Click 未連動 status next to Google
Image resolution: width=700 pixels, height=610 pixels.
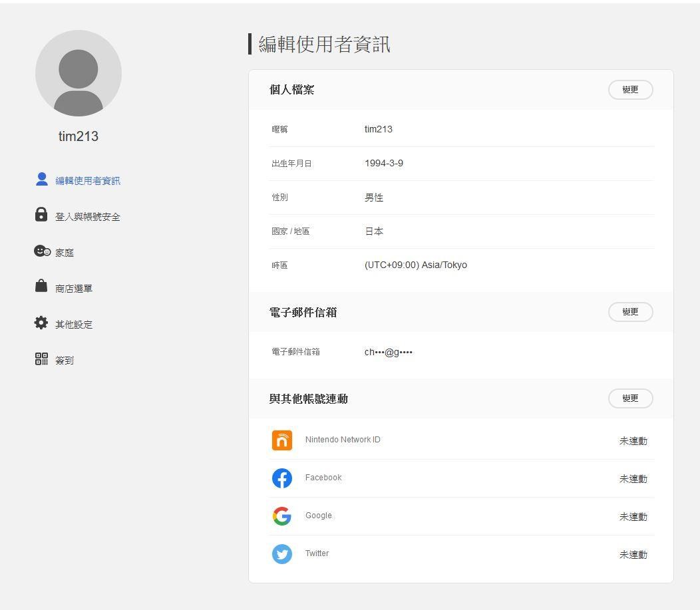[x=633, y=517]
